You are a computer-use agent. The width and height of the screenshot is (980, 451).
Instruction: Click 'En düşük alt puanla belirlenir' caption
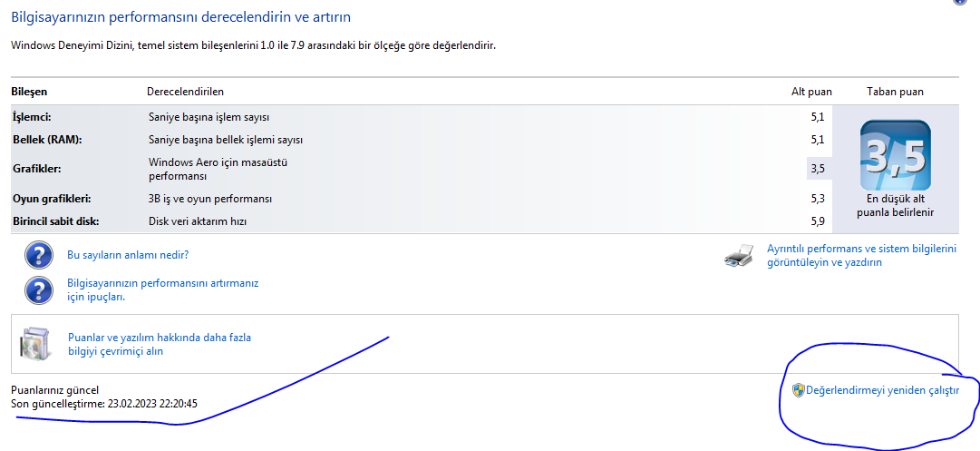895,206
